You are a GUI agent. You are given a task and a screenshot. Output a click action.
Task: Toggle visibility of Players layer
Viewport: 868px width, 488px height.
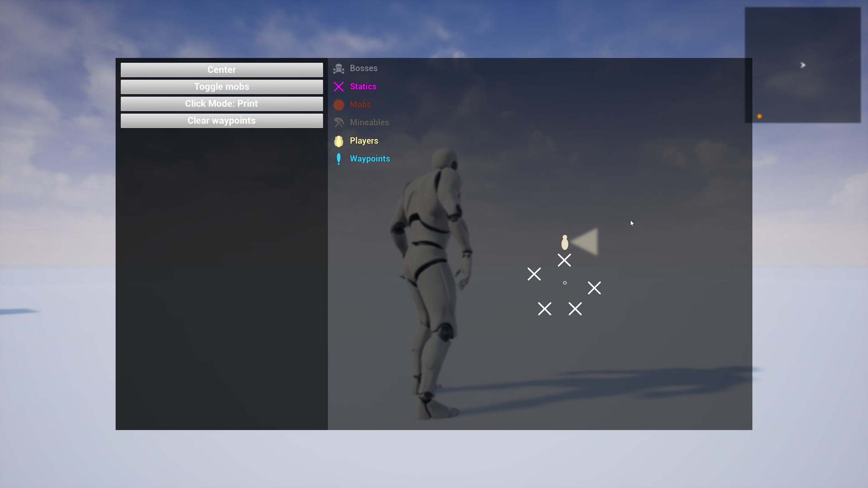point(363,140)
